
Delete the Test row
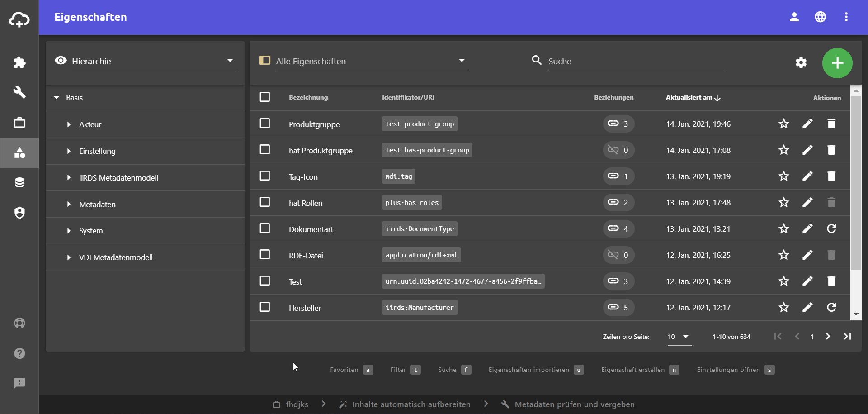(x=831, y=281)
